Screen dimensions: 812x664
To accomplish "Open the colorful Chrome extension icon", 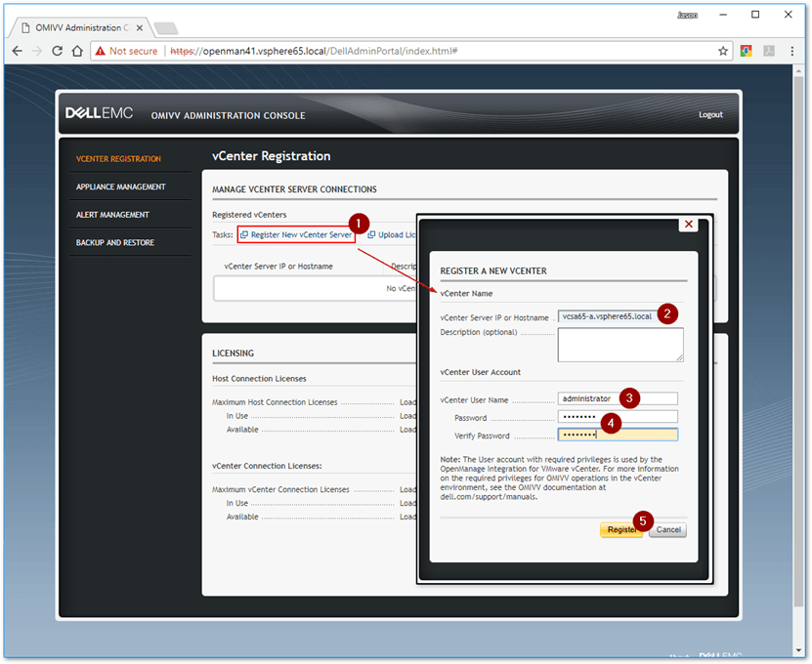I will point(746,51).
